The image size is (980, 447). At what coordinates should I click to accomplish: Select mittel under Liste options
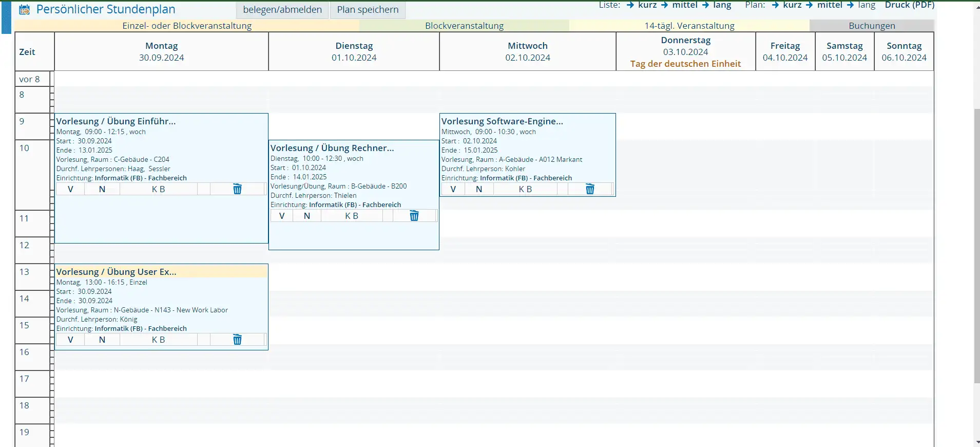(x=684, y=5)
